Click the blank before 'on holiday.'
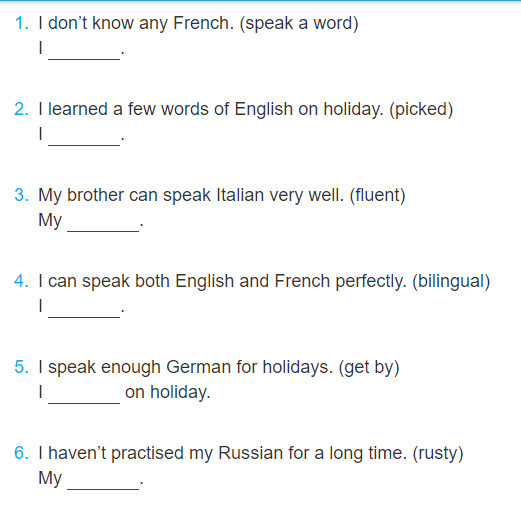Viewport: 521px width, 513px height. click(84, 397)
